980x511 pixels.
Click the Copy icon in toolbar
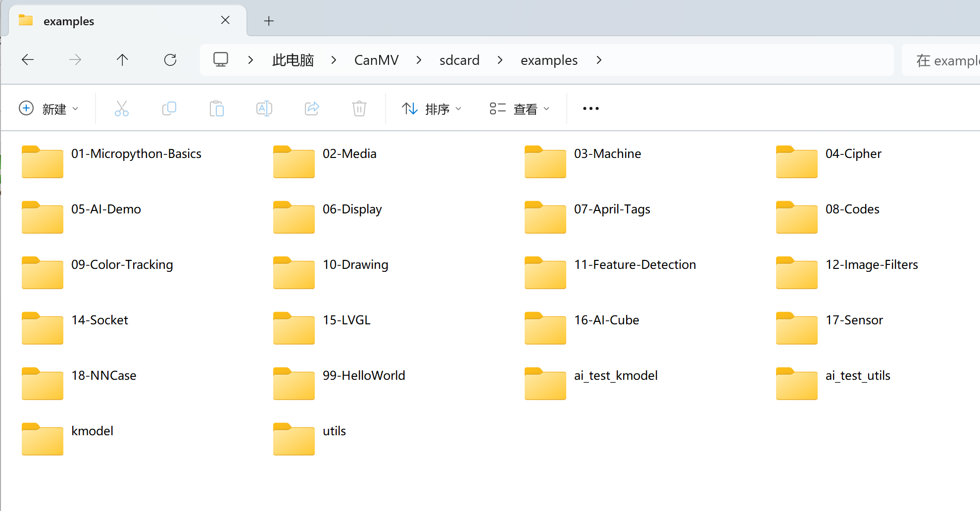point(169,108)
